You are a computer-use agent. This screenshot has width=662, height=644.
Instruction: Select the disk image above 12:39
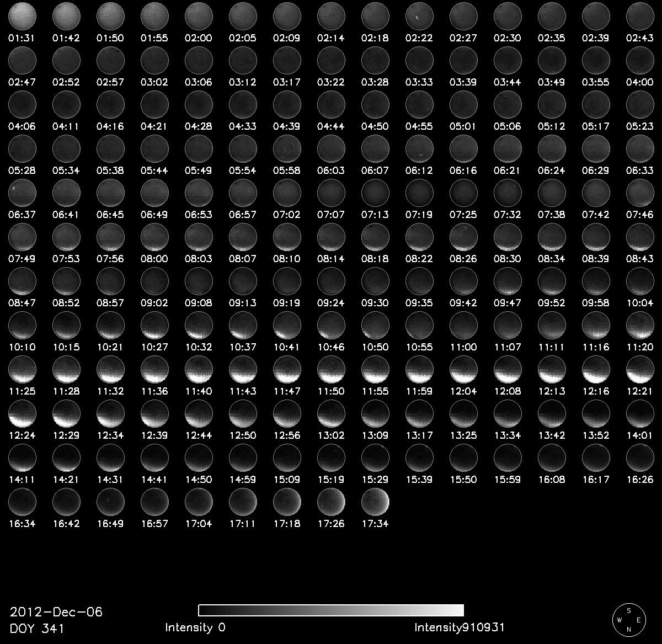click(154, 413)
